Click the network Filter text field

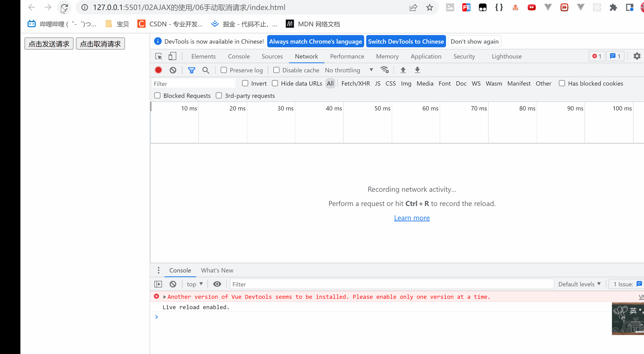pos(194,84)
